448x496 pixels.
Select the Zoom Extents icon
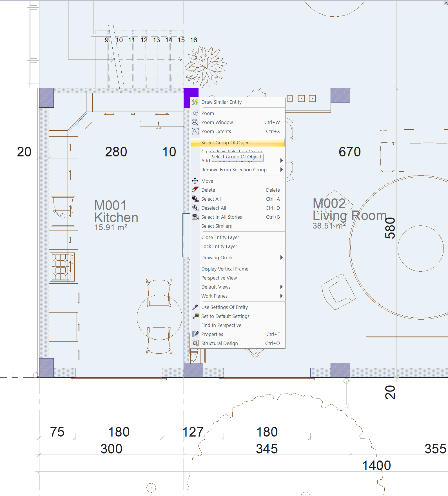[x=195, y=131]
